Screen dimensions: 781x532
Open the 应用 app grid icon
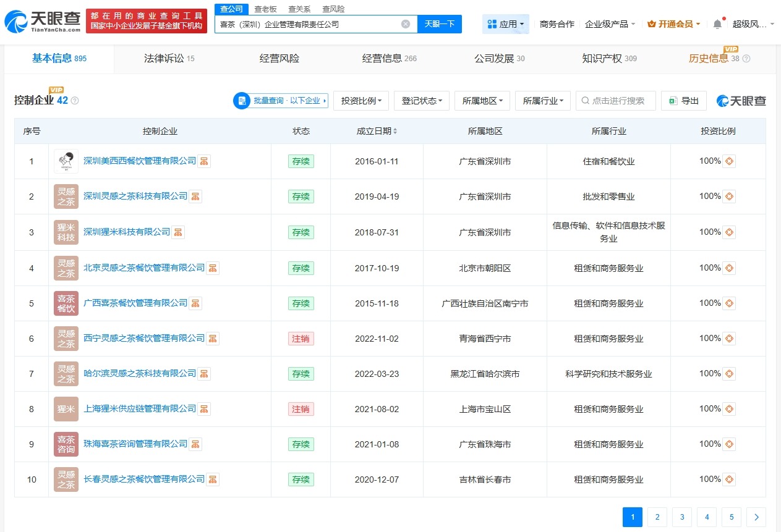click(492, 23)
